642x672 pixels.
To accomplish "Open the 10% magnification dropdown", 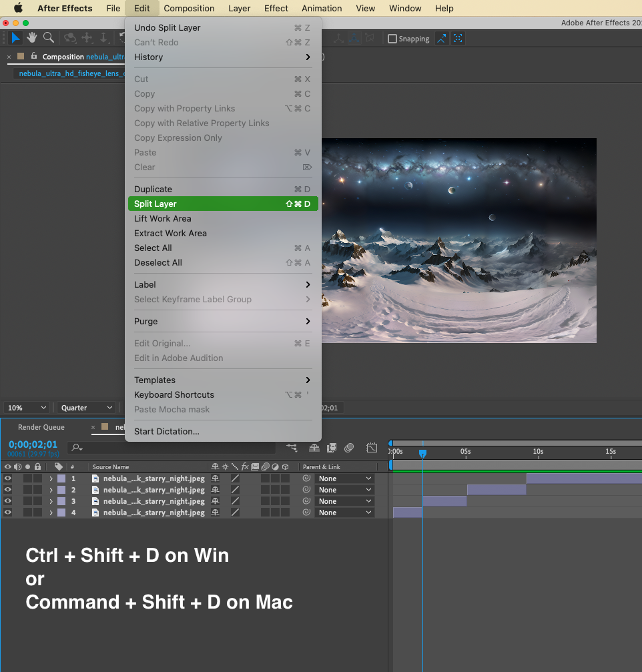I will (x=27, y=408).
